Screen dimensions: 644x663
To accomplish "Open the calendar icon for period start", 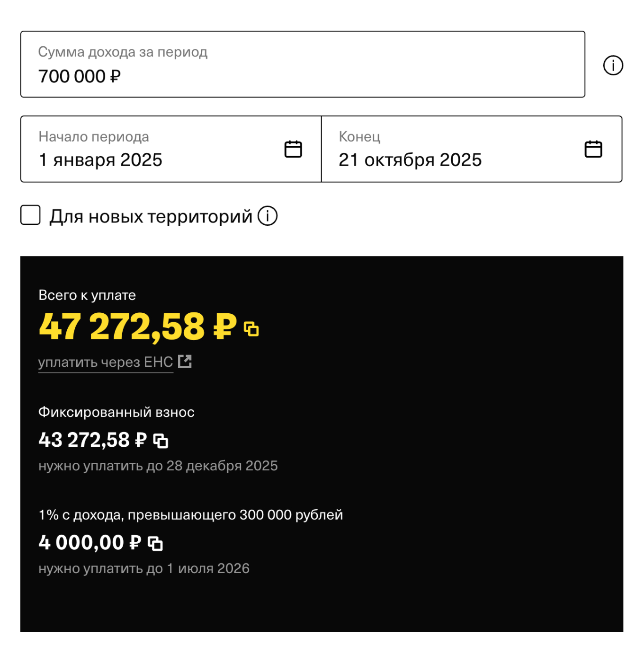I will click(293, 148).
